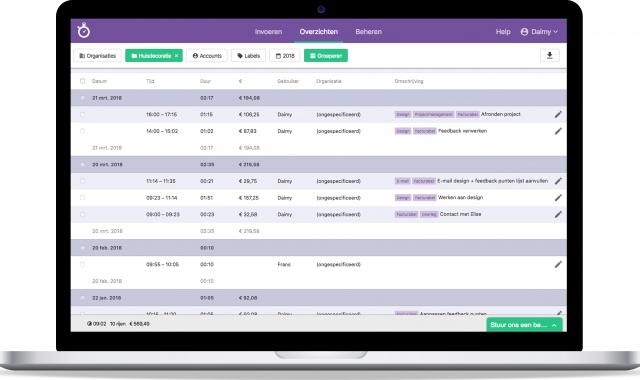Go to the Beheren tab
This screenshot has width=640, height=380.
(x=369, y=31)
